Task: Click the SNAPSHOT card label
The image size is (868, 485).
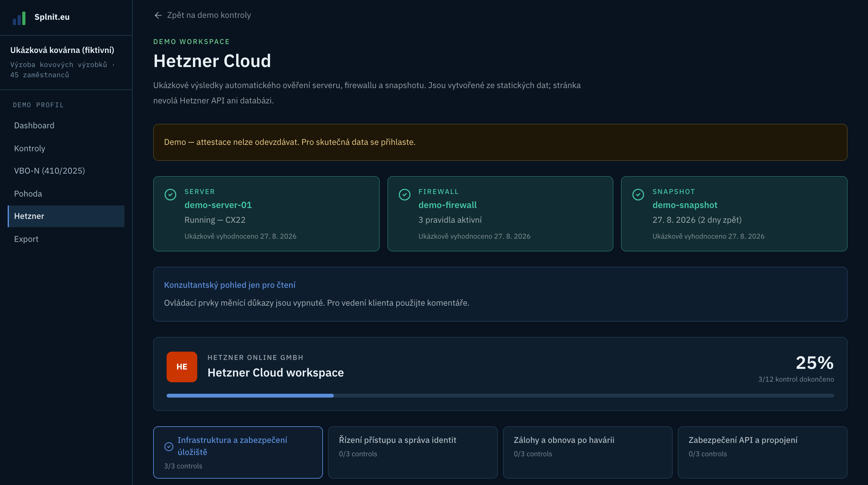Action: tap(674, 192)
